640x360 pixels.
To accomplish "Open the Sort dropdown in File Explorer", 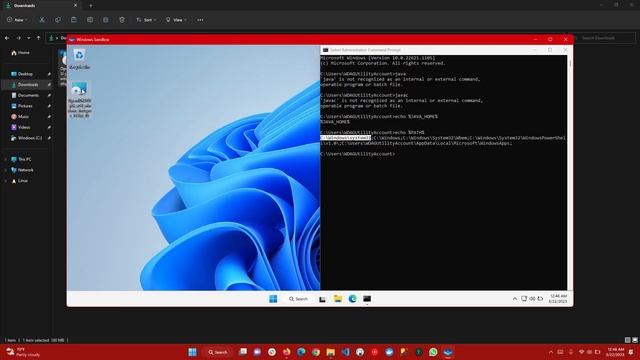I will (146, 20).
